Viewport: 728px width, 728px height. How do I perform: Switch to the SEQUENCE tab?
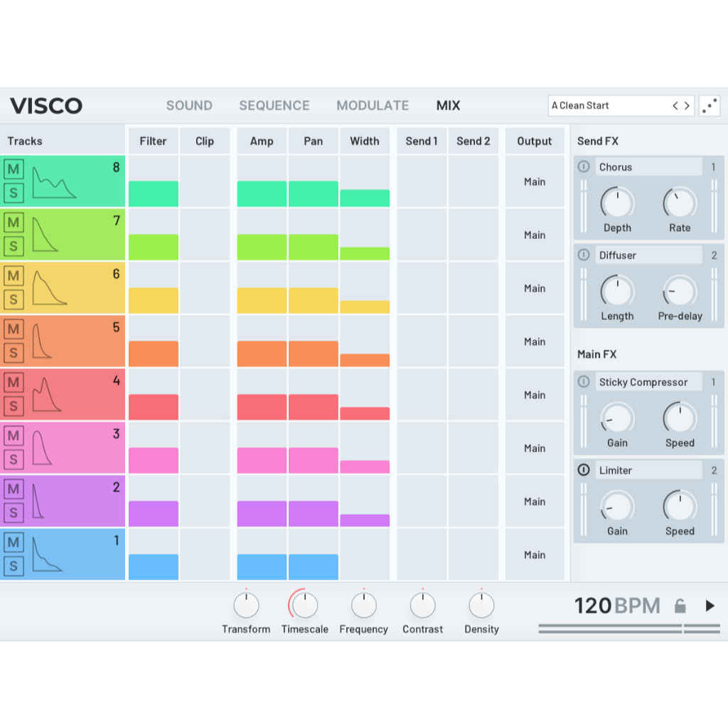274,106
